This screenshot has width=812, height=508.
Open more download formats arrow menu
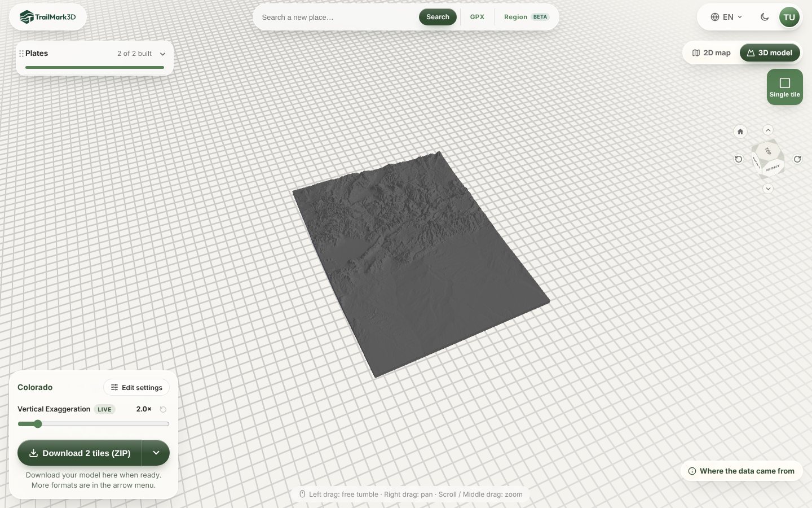pyautogui.click(x=156, y=453)
